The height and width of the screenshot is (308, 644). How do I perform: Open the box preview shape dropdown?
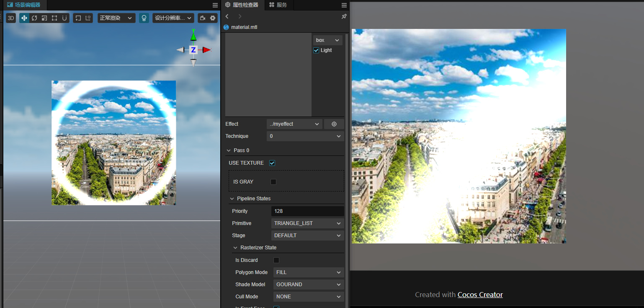[x=328, y=40]
